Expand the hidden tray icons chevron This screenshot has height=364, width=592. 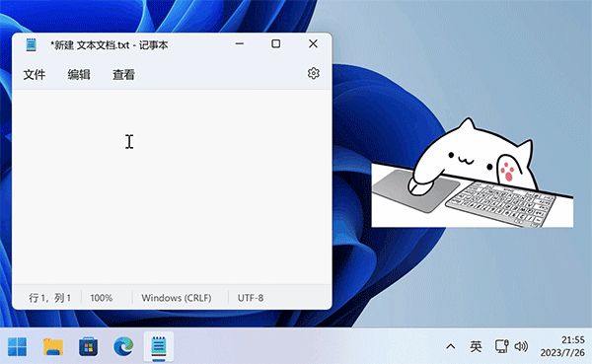[x=451, y=346]
